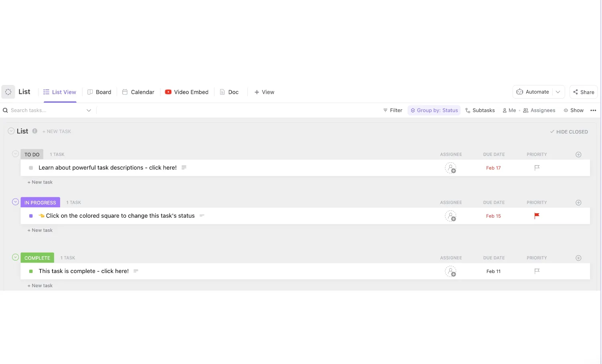This screenshot has height=364, width=602.
Task: Collapse the COMPLETE group
Action: tap(15, 257)
